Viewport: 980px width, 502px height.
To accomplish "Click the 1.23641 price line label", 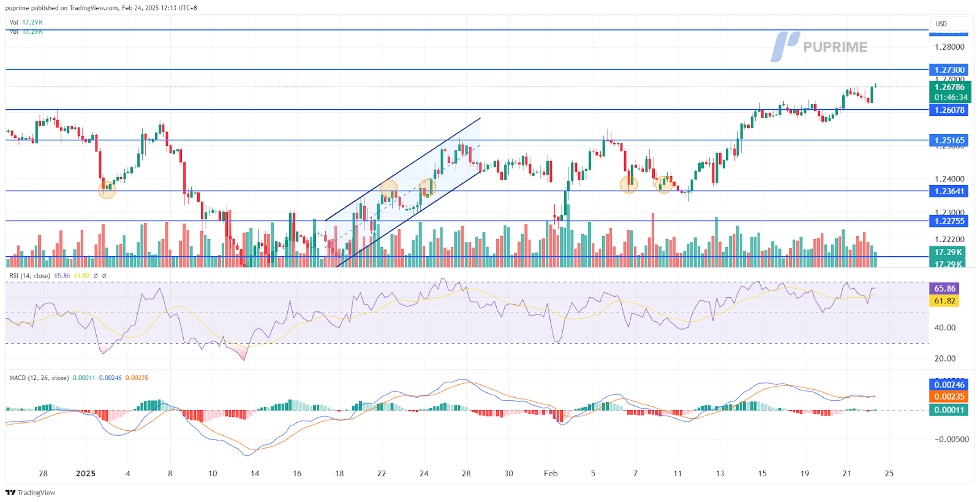I will tap(949, 191).
